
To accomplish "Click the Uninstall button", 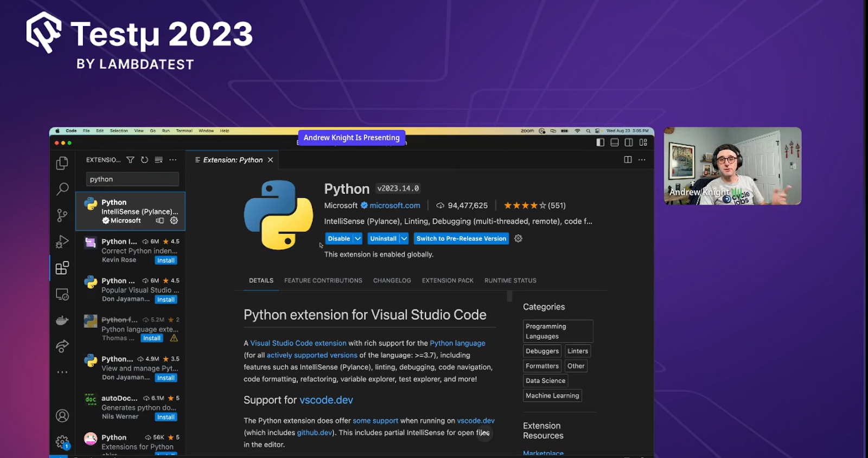I will 383,238.
